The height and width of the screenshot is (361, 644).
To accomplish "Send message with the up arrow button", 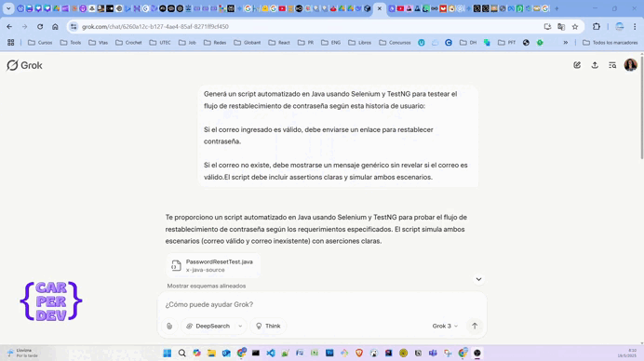I will tap(475, 326).
